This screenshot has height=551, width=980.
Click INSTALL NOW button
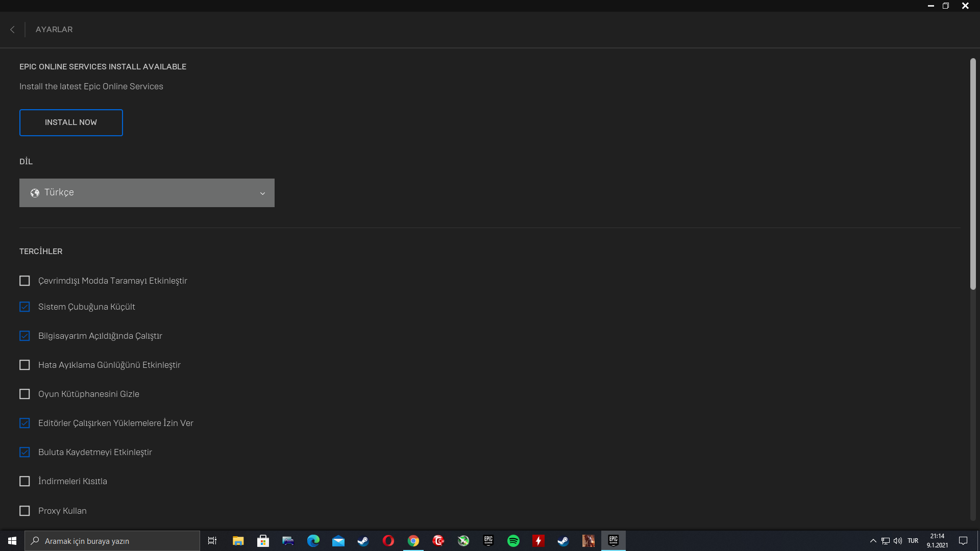(x=71, y=122)
